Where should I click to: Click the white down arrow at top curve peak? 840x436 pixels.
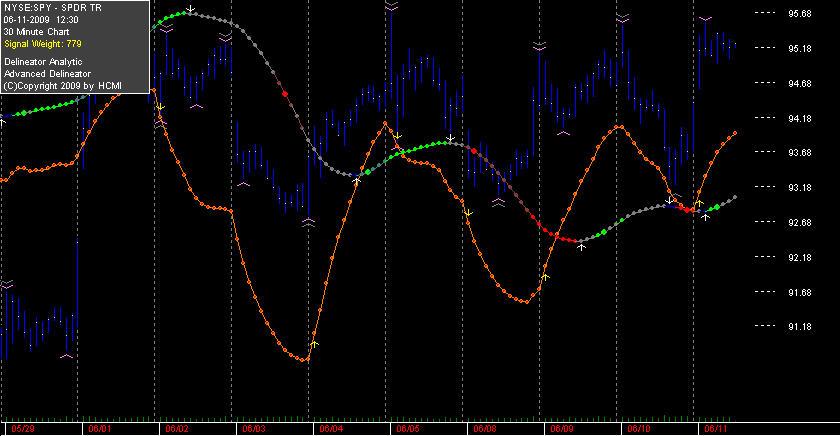(190, 9)
